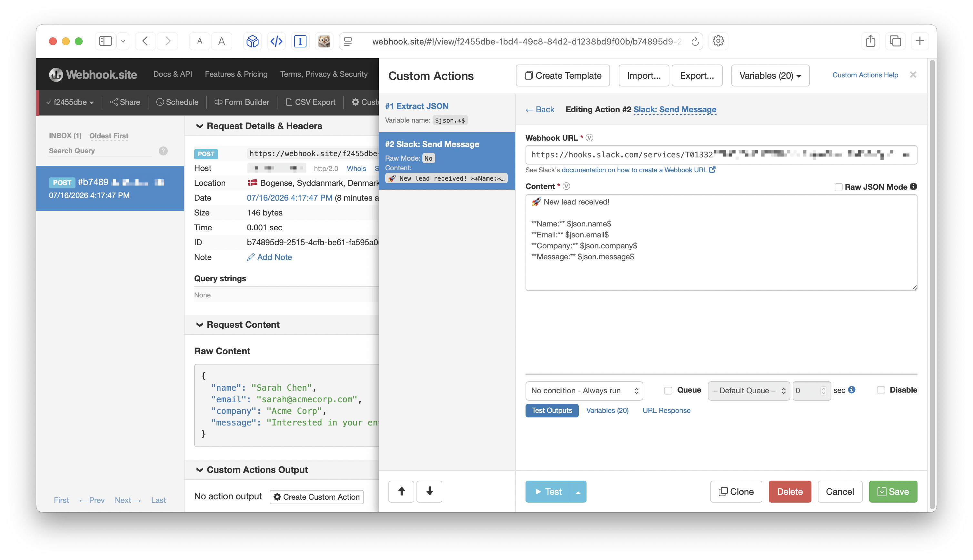973x560 pixels.
Task: Open the sidebar dropdown chevron in Safari toolbar
Action: 123,41
